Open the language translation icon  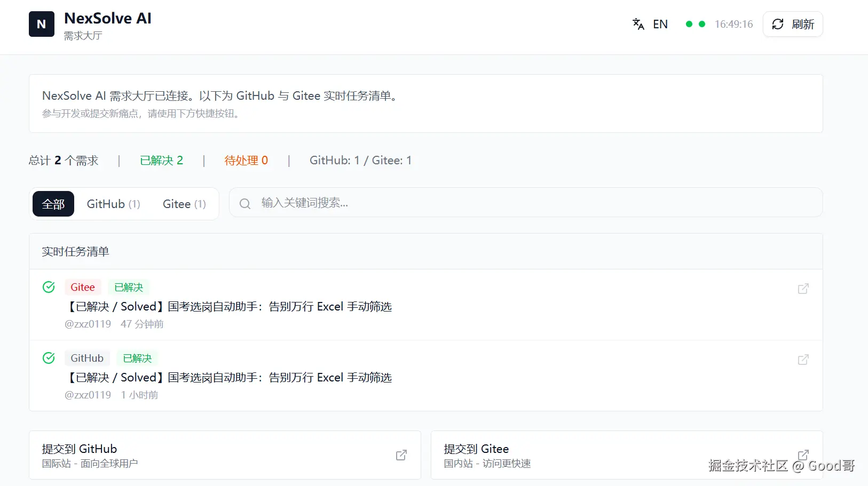click(638, 24)
